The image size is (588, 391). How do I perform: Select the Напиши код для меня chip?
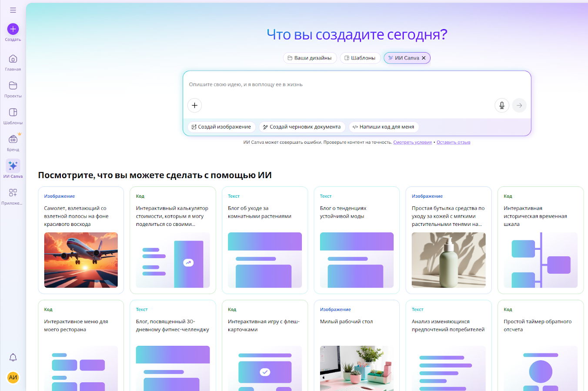point(383,127)
